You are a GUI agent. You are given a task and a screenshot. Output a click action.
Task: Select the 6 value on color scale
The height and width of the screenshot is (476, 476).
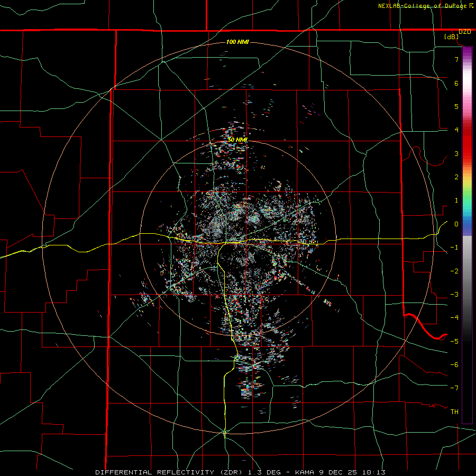[456, 83]
